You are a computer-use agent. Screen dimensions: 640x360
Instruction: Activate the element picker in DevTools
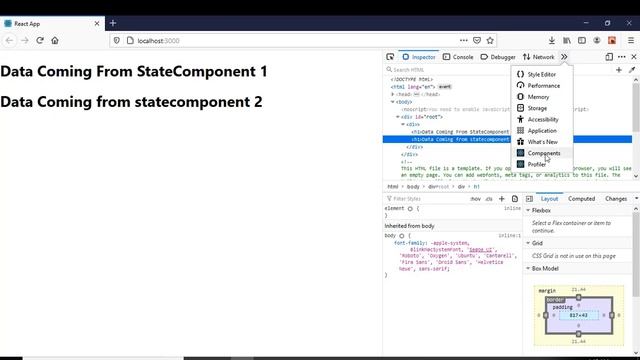(x=390, y=57)
